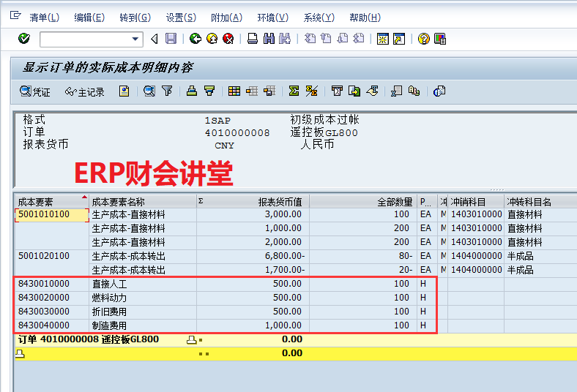577x392 pixels.
Task: Click the green checkmark Enter icon
Action: tap(24, 39)
